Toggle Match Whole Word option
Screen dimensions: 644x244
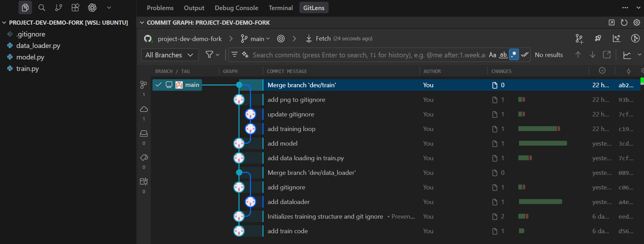click(x=503, y=55)
